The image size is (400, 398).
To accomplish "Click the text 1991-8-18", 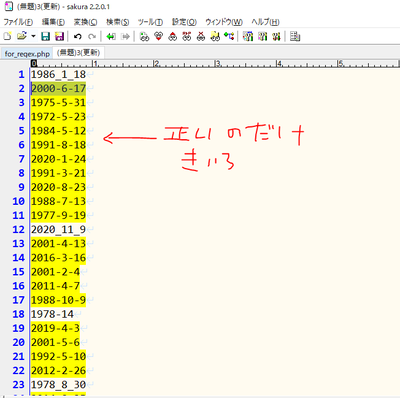I will coord(58,145).
